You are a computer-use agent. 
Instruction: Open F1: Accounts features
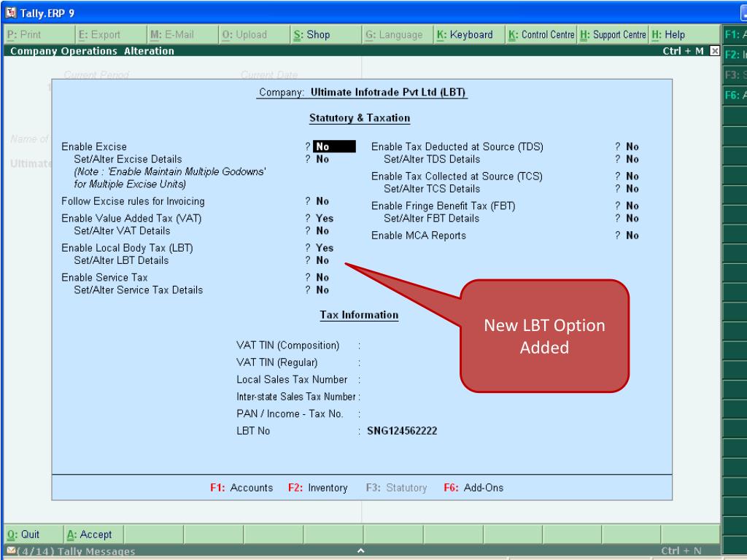241,488
